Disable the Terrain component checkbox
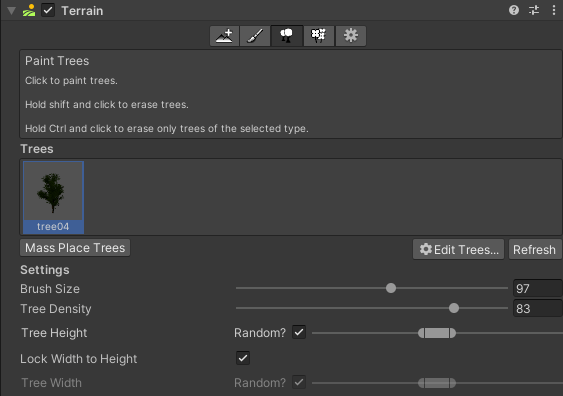Viewport: 563px width, 396px height. pos(48,10)
